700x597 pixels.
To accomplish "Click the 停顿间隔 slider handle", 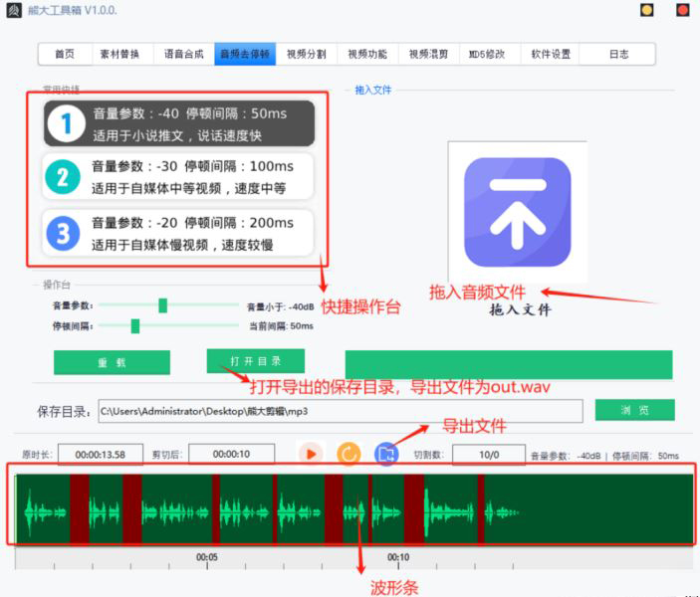I will point(135,326).
